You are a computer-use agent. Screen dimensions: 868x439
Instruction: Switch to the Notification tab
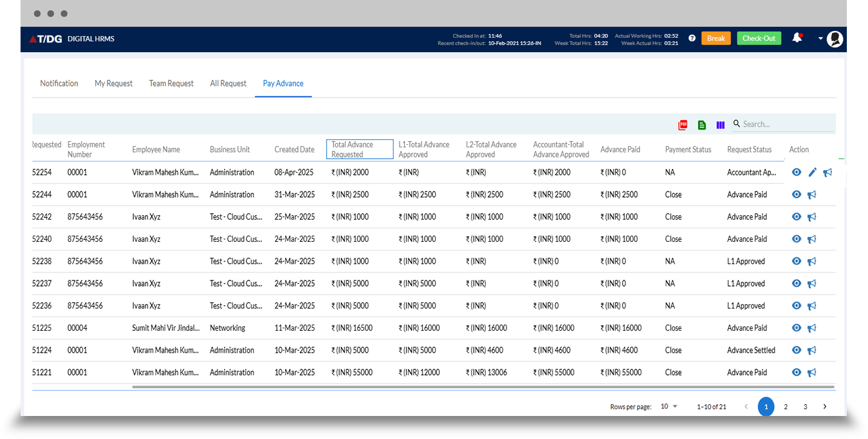coord(59,83)
